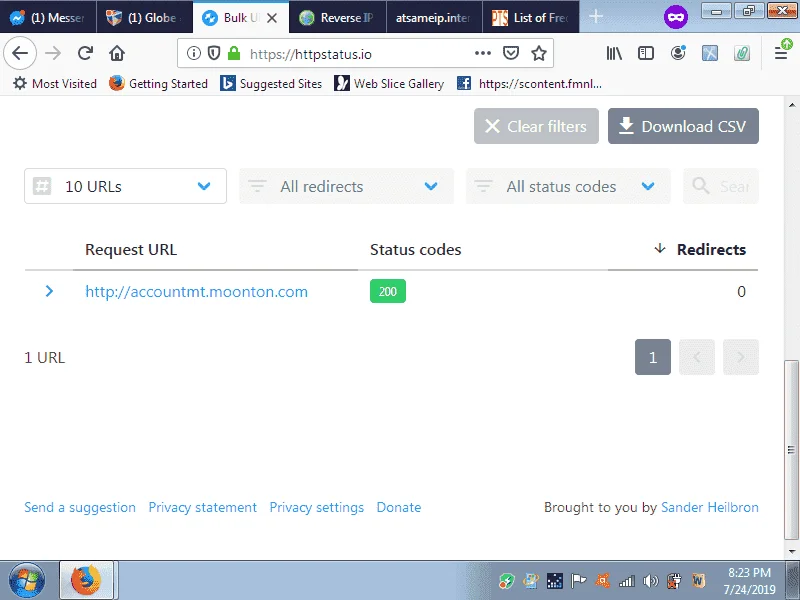
Task: Open Suggested Sites bookmark
Action: coord(271,83)
